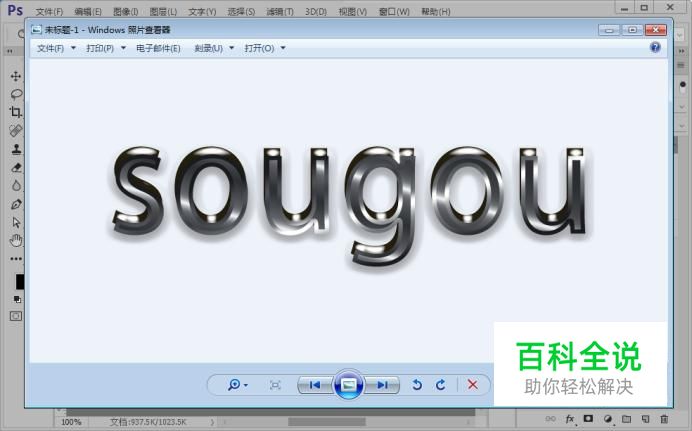Open Photoshop 文字(Y) menu
The width and height of the screenshot is (692, 431).
pyautogui.click(x=202, y=12)
